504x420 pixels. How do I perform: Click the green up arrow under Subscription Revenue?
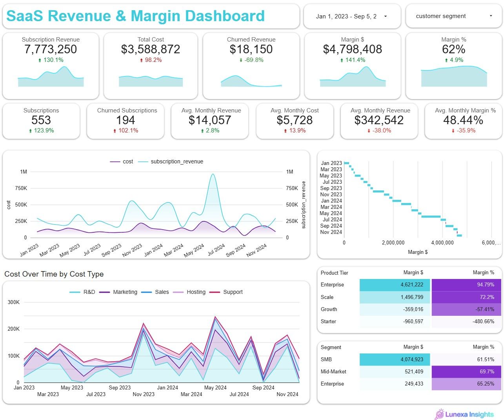pos(40,60)
